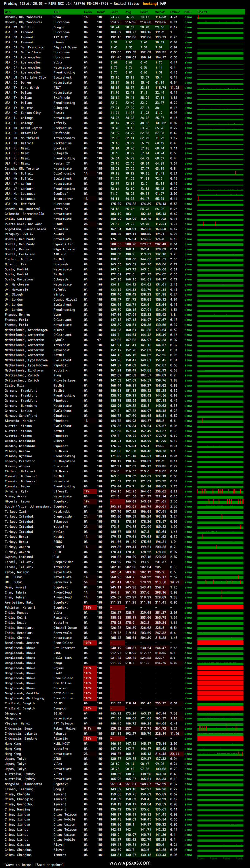Show MTR for China Qingdao Aliyun row

click(188, 844)
